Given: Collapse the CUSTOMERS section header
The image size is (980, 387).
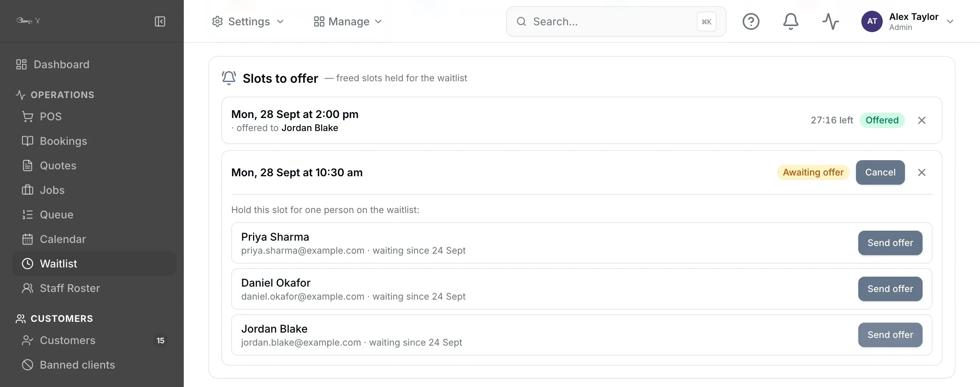Looking at the screenshot, I should coord(54,318).
